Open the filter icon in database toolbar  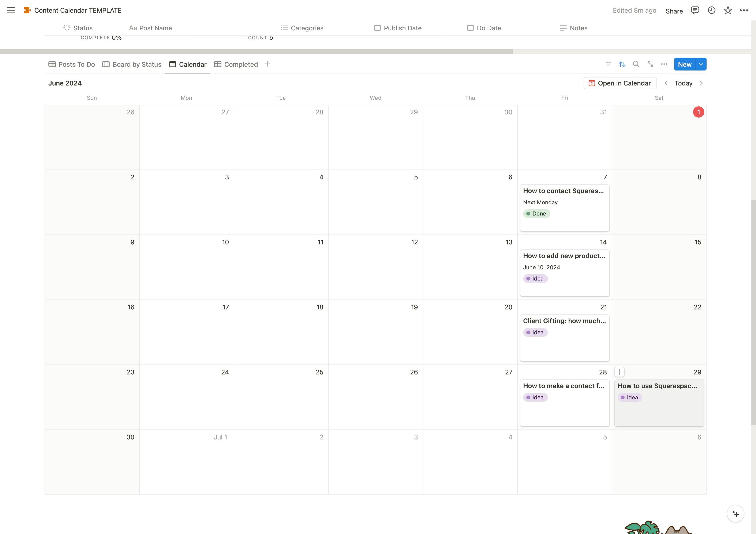click(x=608, y=64)
